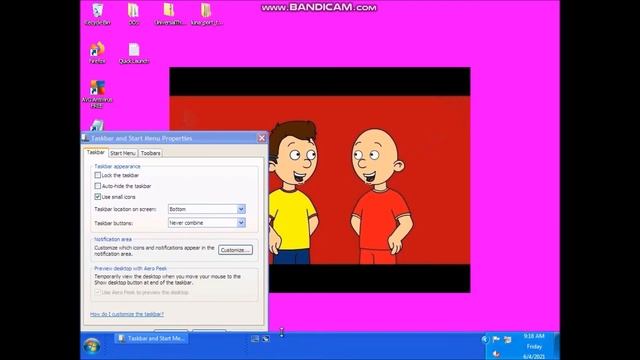The height and width of the screenshot is (360, 640).
Task: Open the second desktop folder next to Recycle Bin
Action: 133,14
